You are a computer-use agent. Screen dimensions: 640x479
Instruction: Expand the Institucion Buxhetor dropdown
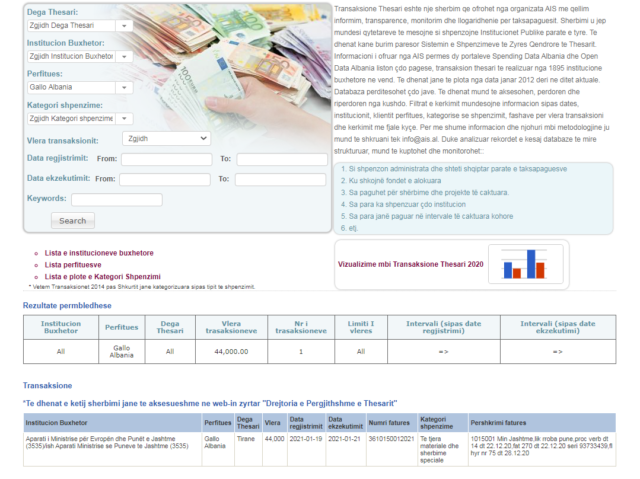[x=80, y=57]
